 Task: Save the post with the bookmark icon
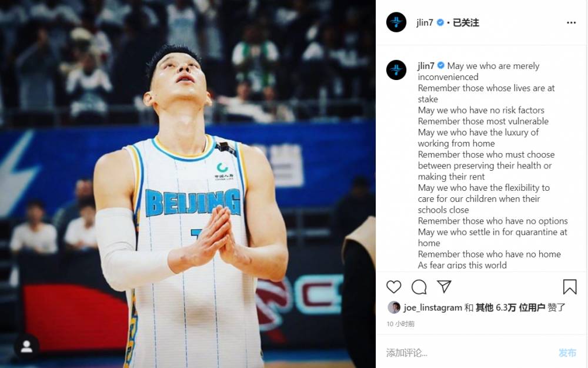click(570, 287)
